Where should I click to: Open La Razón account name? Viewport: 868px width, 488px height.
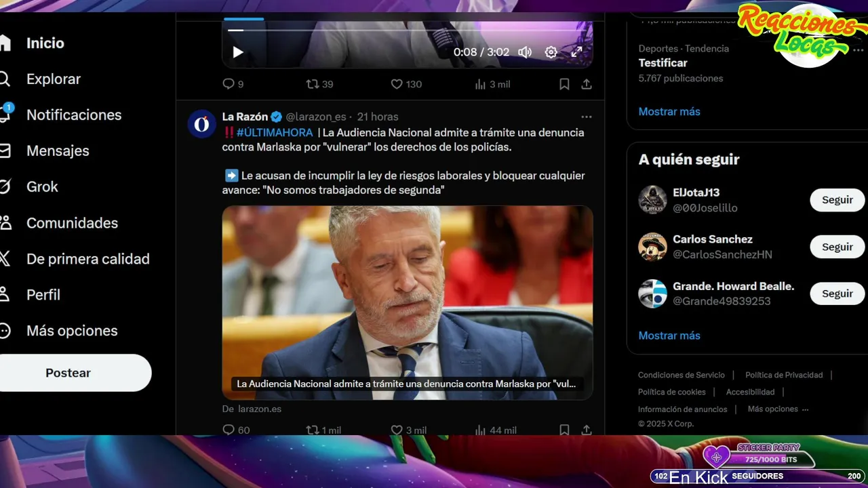245,117
